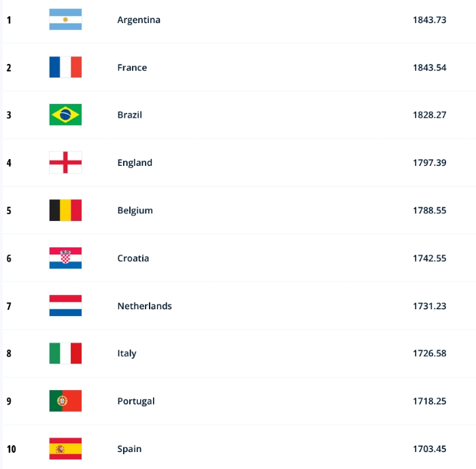
Task: Click Spain's 1703.45 points value
Action: [429, 449]
